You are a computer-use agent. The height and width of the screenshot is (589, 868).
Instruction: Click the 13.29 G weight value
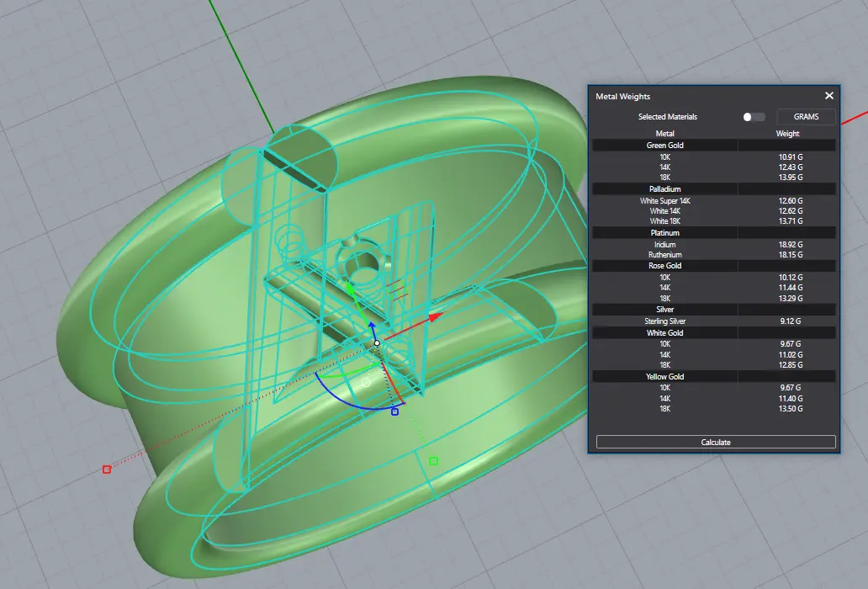tap(791, 299)
